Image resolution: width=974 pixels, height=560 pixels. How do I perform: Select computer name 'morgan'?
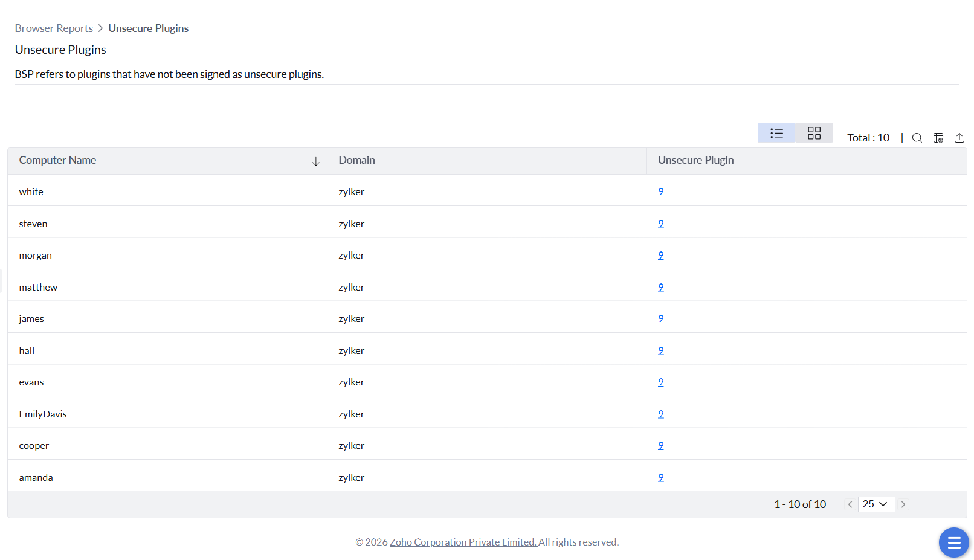click(x=35, y=256)
